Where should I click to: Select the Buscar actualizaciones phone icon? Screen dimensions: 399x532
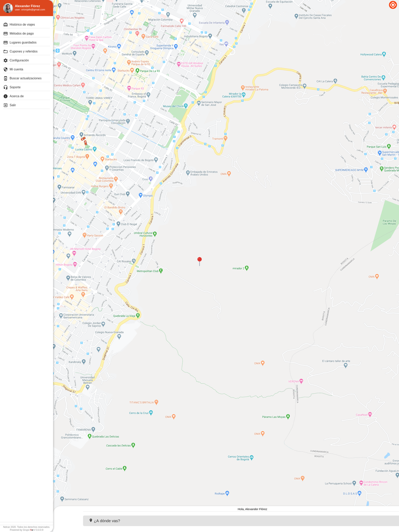(x=6, y=78)
